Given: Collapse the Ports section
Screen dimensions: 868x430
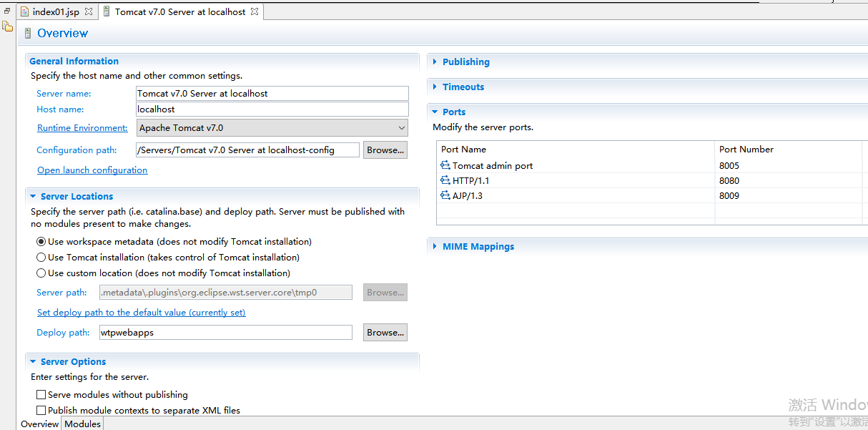Looking at the screenshot, I should coord(435,112).
